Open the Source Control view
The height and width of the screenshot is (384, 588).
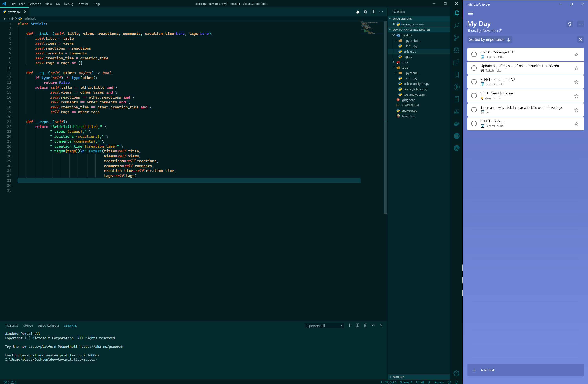pos(456,38)
